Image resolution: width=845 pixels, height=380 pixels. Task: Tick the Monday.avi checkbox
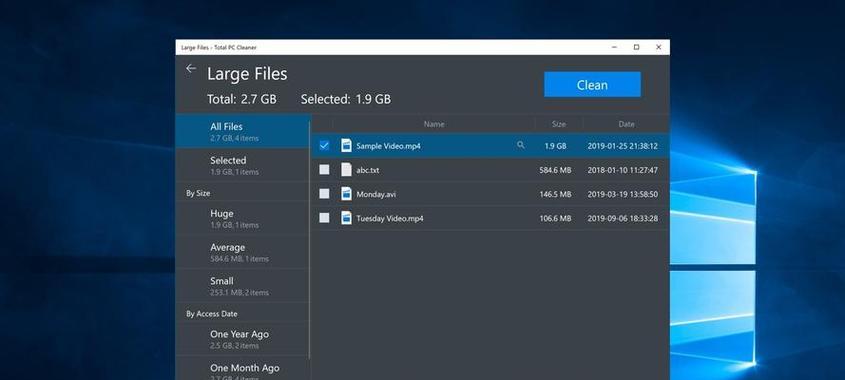click(324, 194)
